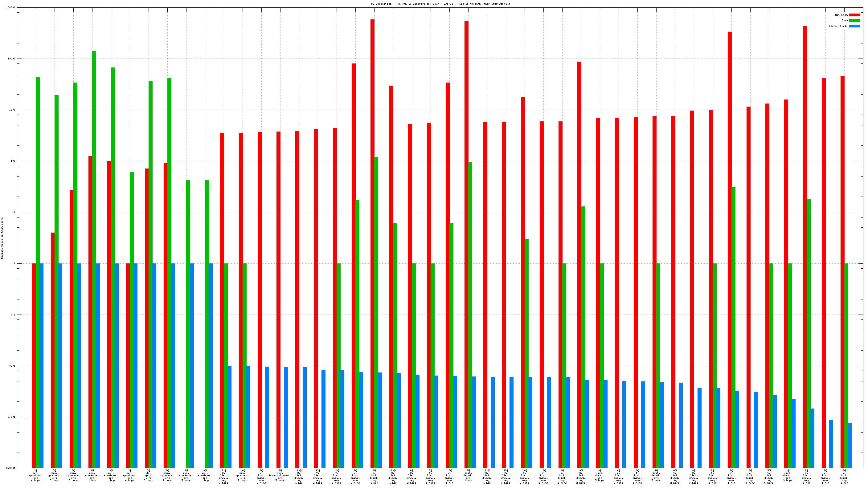Click the green Spam legend swatch

pos(854,21)
